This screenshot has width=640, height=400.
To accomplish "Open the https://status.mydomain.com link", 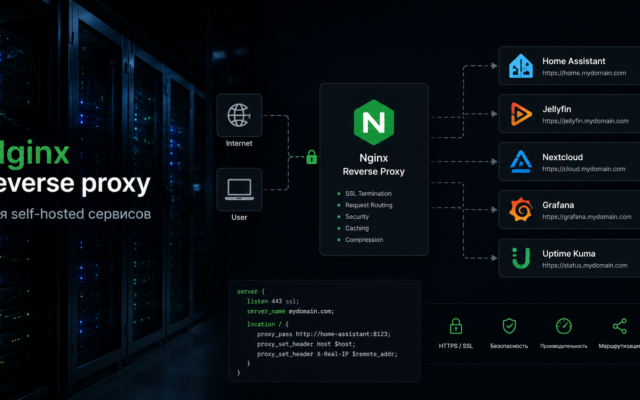I will (585, 265).
